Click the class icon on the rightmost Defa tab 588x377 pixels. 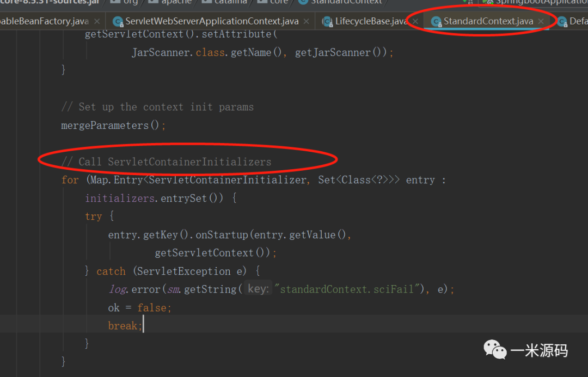562,22
